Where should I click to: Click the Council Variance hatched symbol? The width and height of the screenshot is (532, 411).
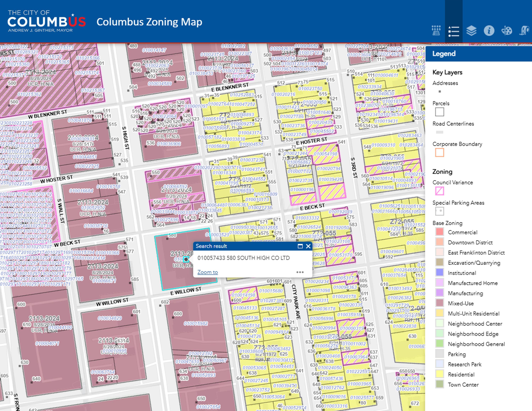point(439,191)
